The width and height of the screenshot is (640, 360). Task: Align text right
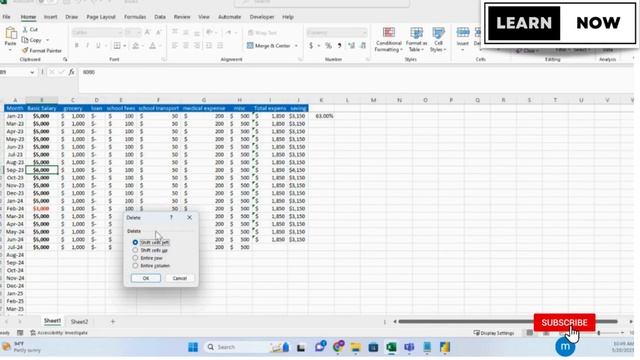[x=197, y=46]
